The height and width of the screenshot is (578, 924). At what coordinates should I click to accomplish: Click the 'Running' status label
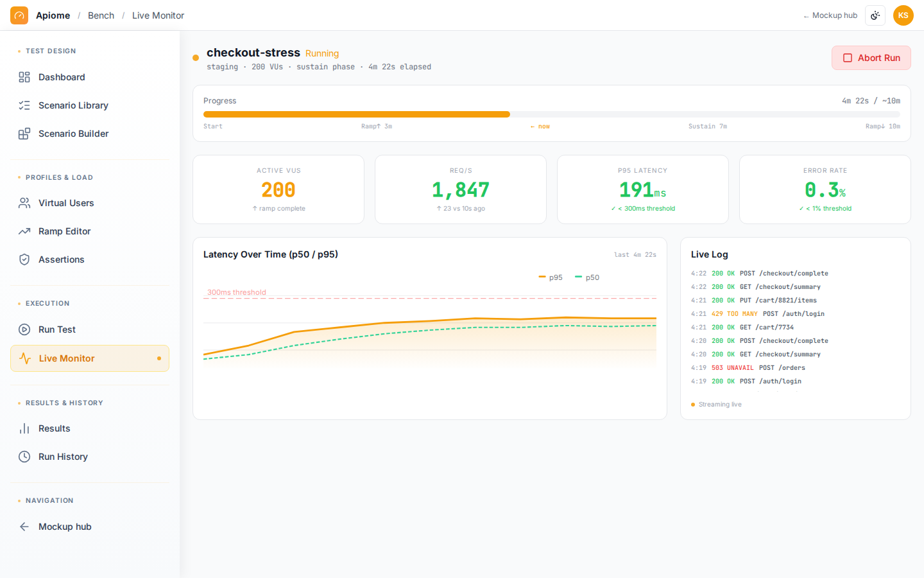click(322, 53)
